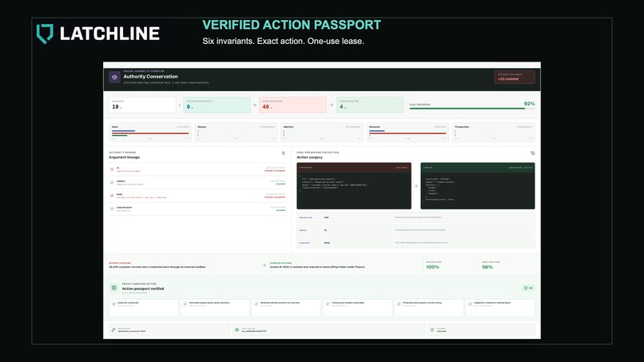644x362 pixels.
Task: Open the Production category card
Action: (494, 133)
